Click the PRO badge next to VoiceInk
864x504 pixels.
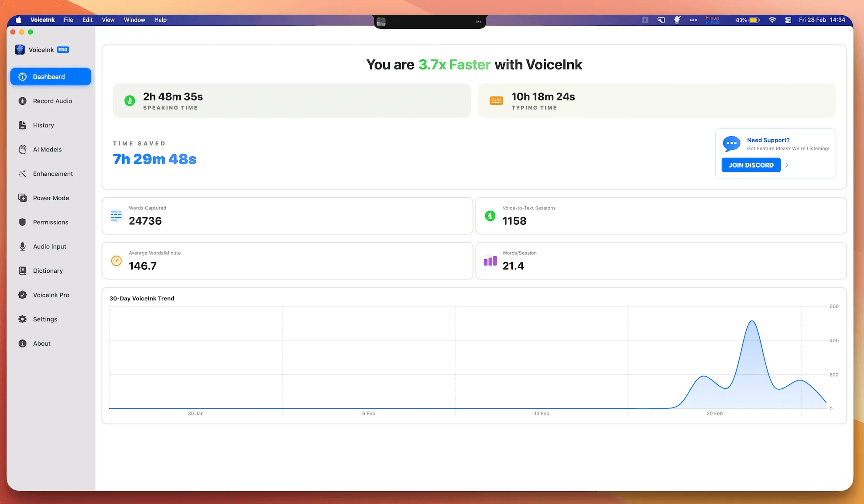click(x=63, y=49)
